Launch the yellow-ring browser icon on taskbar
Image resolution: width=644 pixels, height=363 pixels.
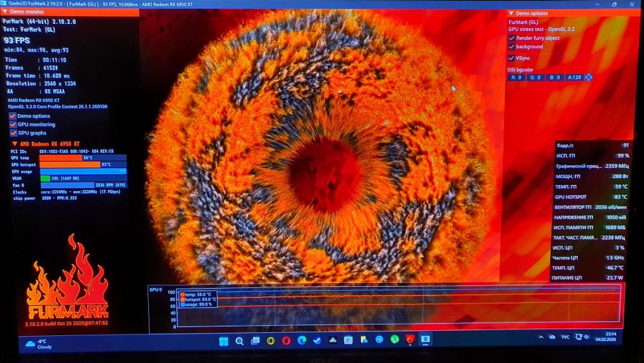click(270, 340)
